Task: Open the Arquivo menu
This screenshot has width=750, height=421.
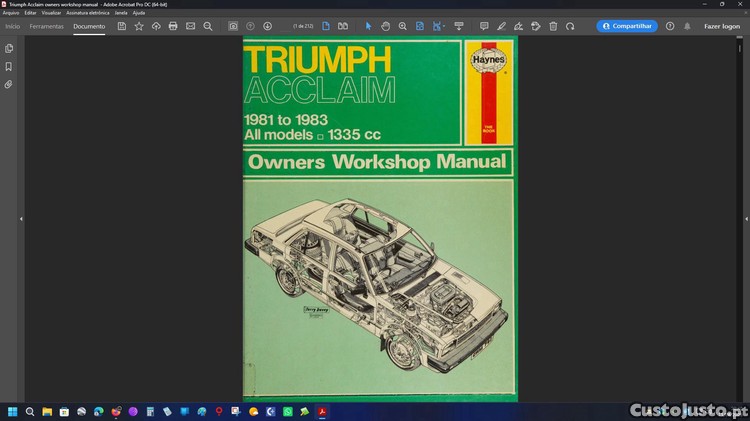Action: click(x=11, y=13)
